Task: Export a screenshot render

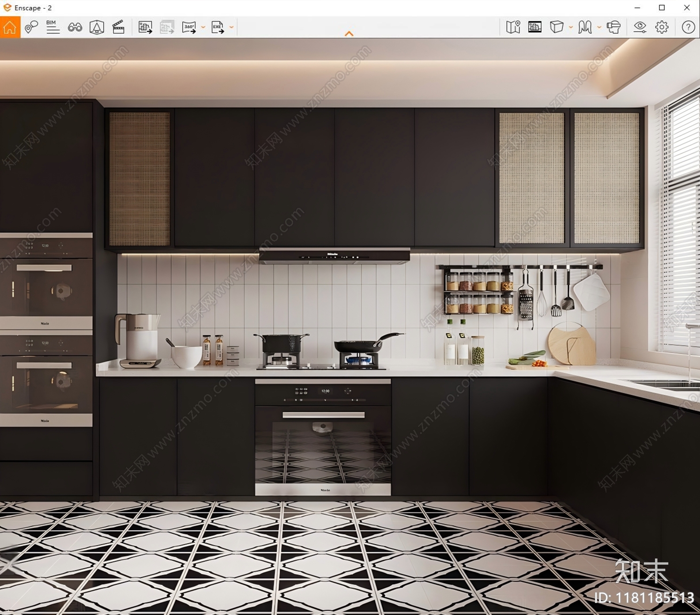Action: click(145, 27)
